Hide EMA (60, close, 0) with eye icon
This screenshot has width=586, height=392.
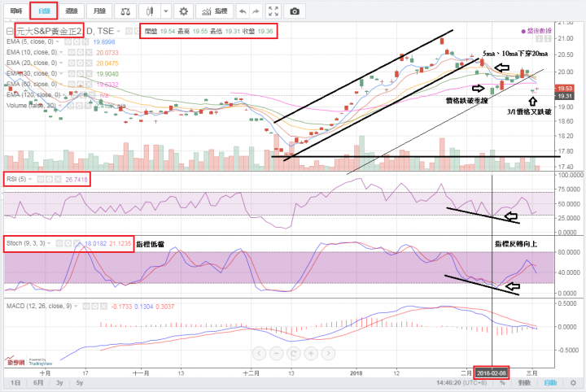point(72,84)
